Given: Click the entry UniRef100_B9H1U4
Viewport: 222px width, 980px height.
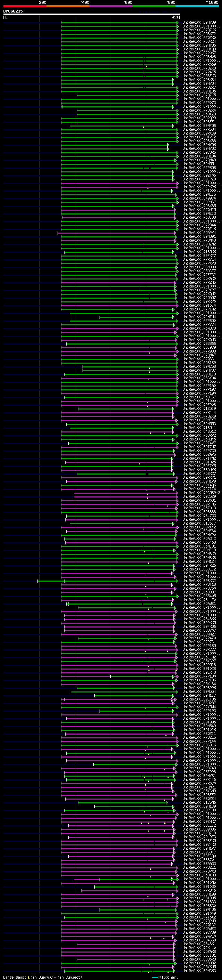Looking at the screenshot, I should [199, 156].
